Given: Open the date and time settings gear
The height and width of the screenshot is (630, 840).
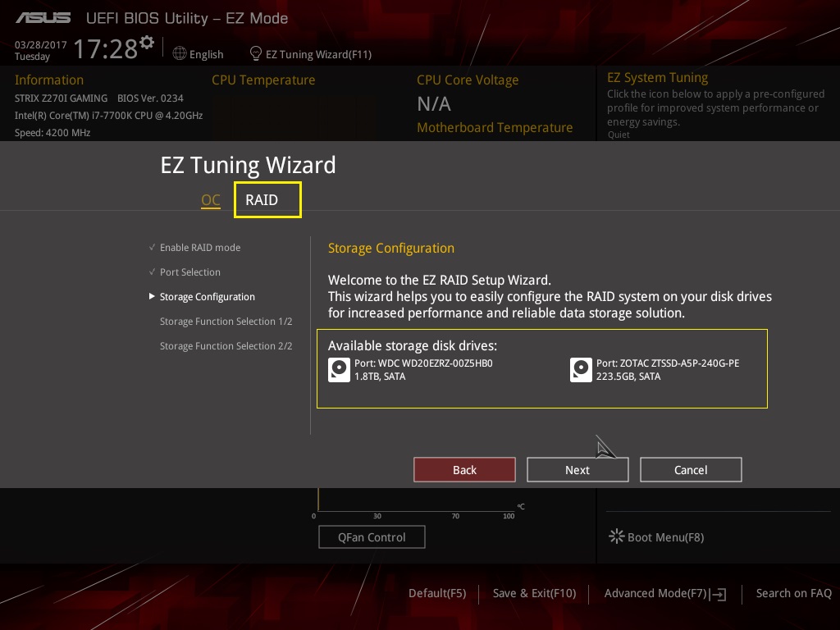Looking at the screenshot, I should 147,43.
